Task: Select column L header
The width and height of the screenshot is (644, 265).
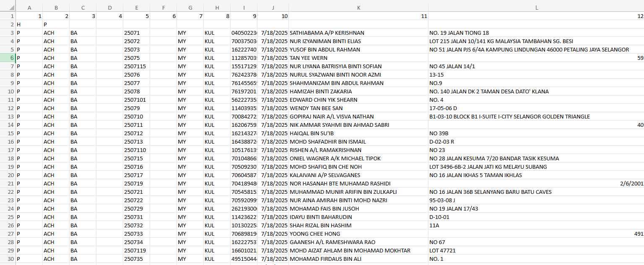Action: click(x=536, y=8)
